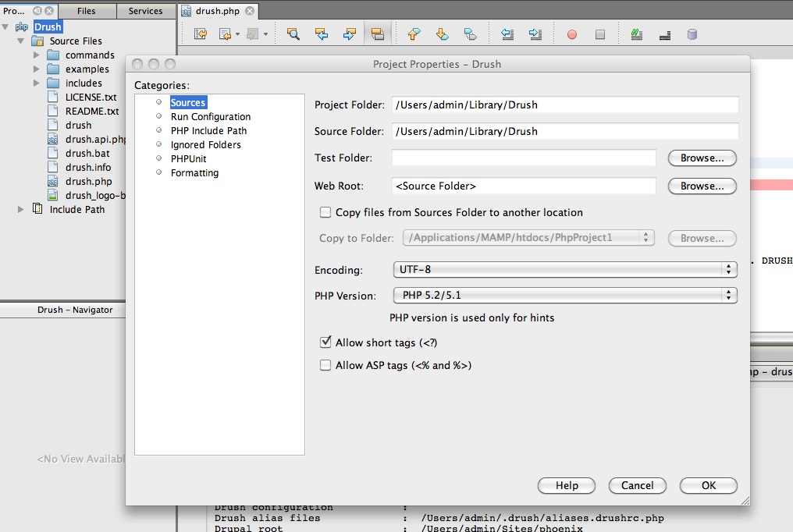Viewport: 793px width, 532px height.
Task: Click Browse button for Web Root
Action: 702,186
